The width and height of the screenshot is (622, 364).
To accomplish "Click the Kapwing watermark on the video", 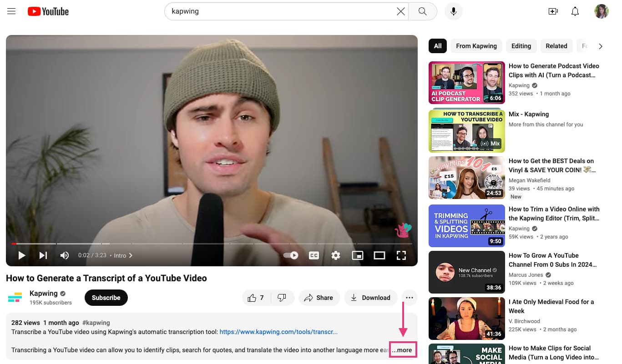I will 403,230.
